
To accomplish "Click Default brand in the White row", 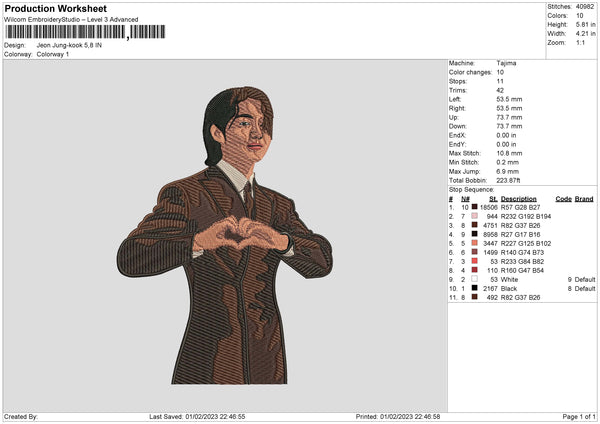I will click(x=585, y=279).
